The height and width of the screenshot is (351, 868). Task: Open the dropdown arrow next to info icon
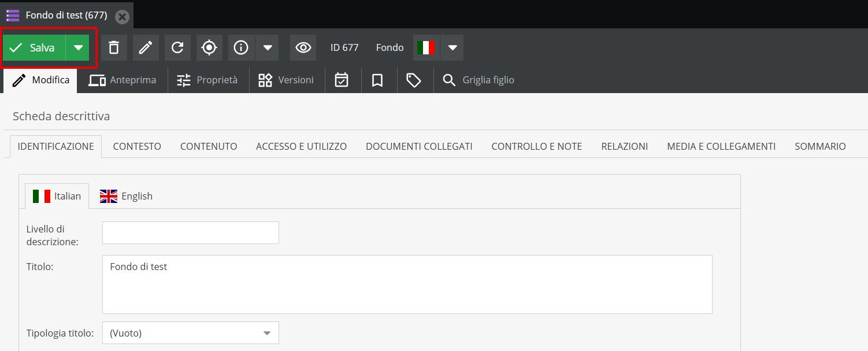coord(268,47)
